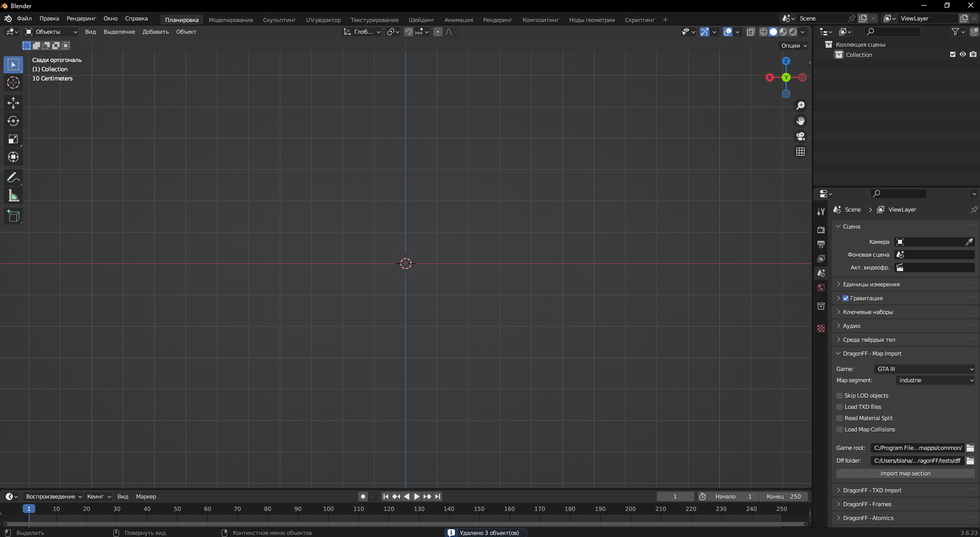
Task: Hide Collection with the eye icon
Action: coord(963,54)
